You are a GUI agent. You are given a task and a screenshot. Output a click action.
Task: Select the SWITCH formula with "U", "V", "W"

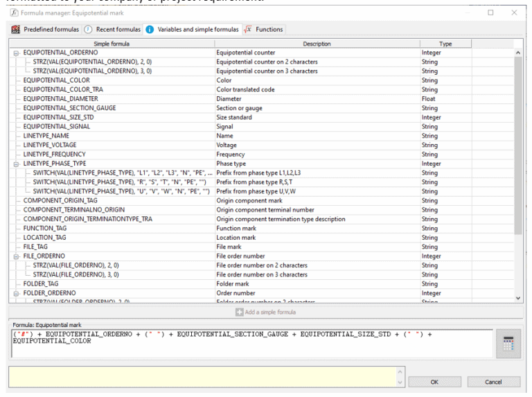point(121,191)
